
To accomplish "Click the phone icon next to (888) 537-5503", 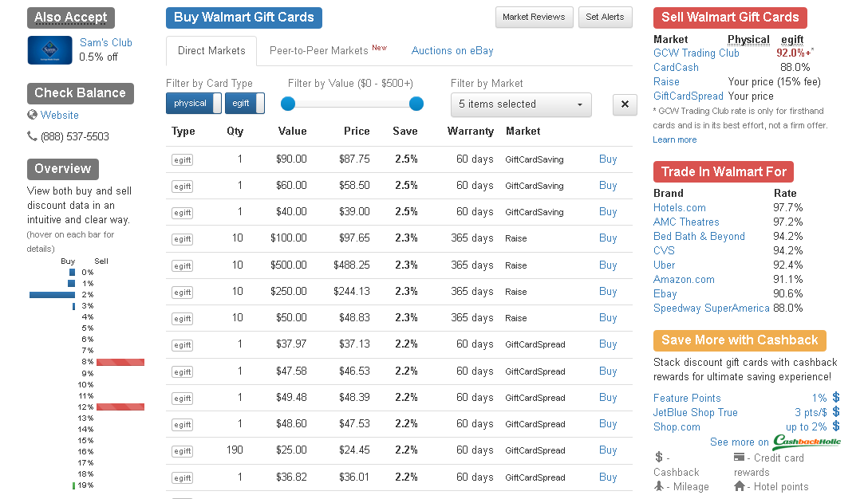I will pyautogui.click(x=33, y=136).
